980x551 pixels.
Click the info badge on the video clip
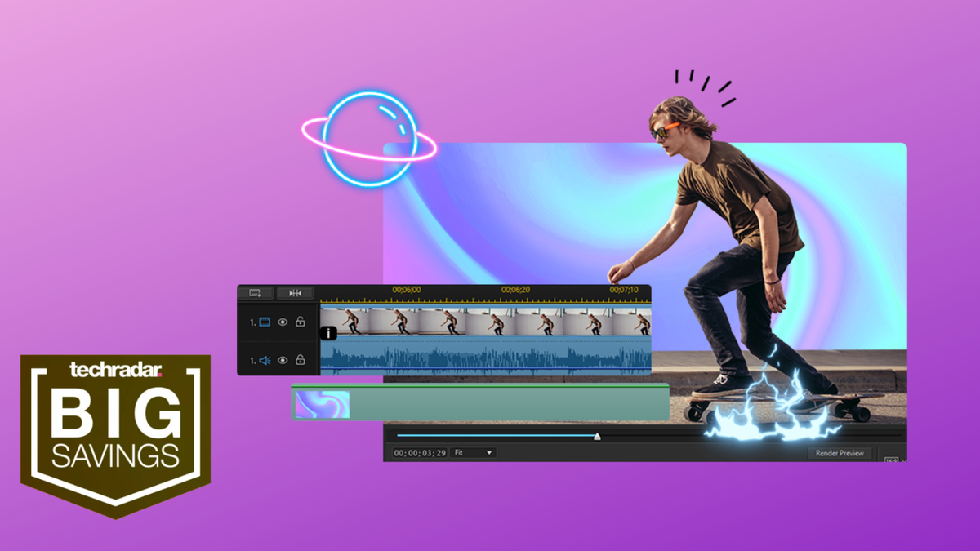(x=327, y=333)
